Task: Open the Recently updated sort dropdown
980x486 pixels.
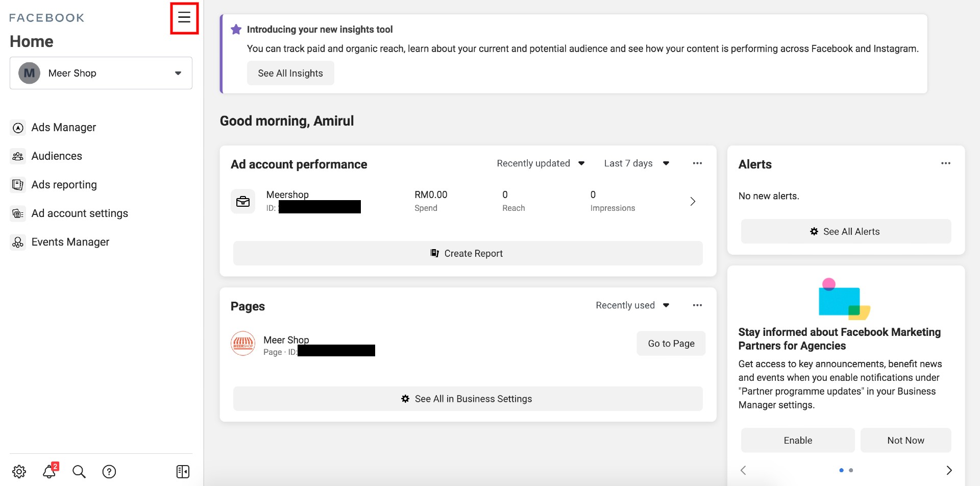Action: coord(541,163)
